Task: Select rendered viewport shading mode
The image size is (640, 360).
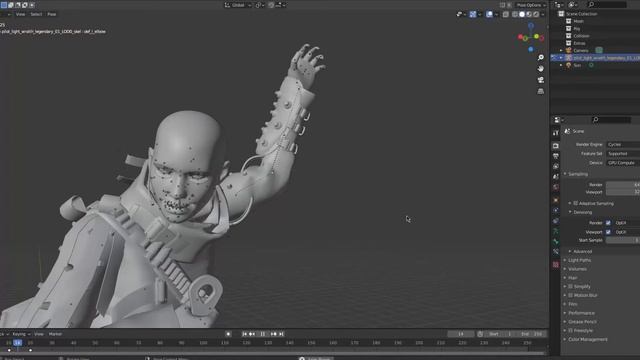Action: pos(536,14)
